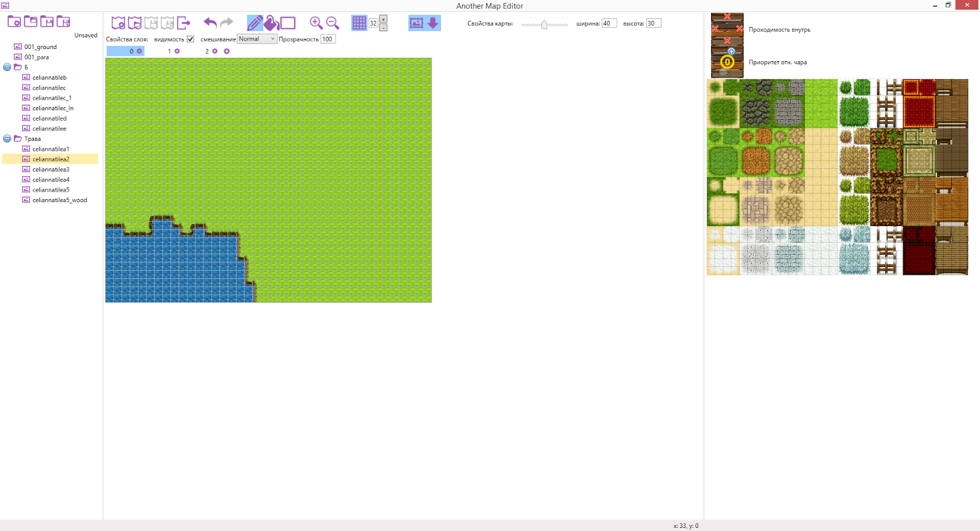Switch to layer tab 0

tap(126, 51)
